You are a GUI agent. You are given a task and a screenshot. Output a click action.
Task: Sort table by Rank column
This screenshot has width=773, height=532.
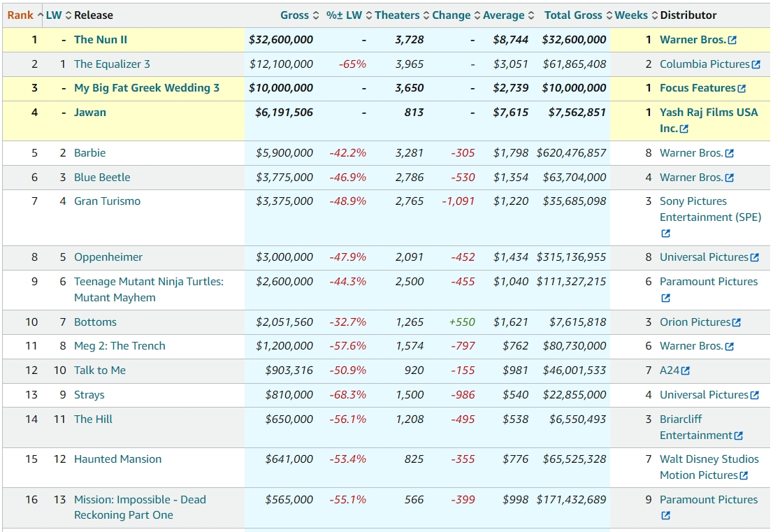(x=25, y=15)
